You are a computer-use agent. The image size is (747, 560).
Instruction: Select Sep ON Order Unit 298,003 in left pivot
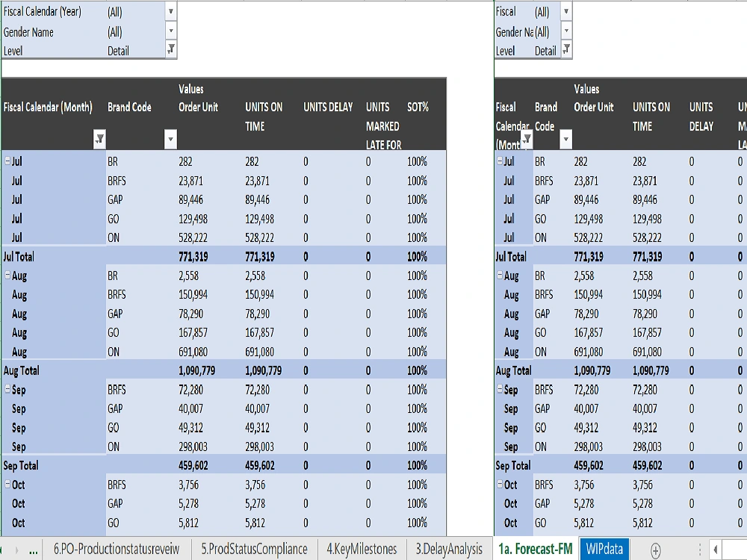(193, 447)
